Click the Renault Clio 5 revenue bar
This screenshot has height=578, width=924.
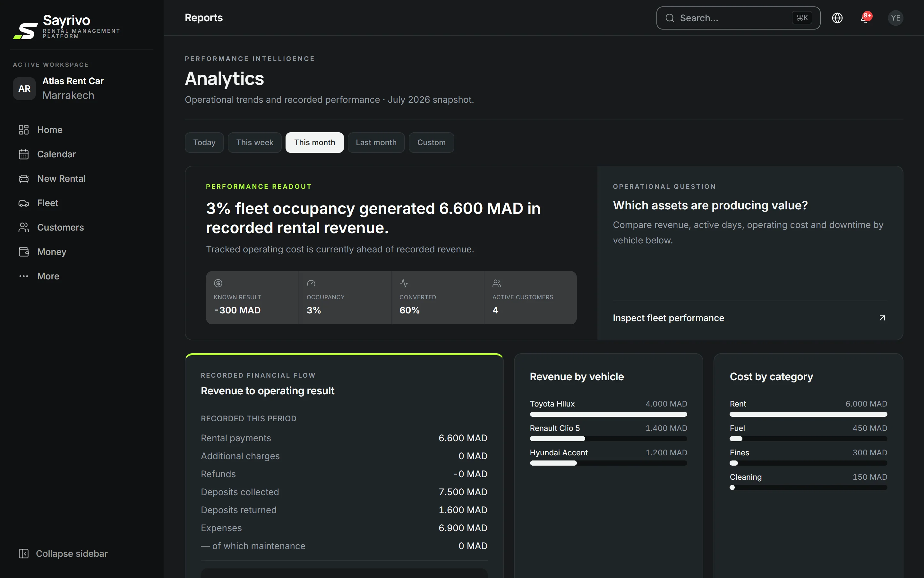click(608, 439)
